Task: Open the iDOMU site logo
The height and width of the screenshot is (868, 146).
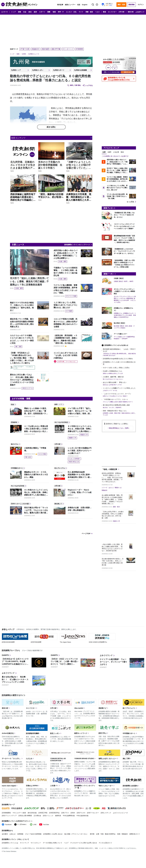Action: point(134,753)
